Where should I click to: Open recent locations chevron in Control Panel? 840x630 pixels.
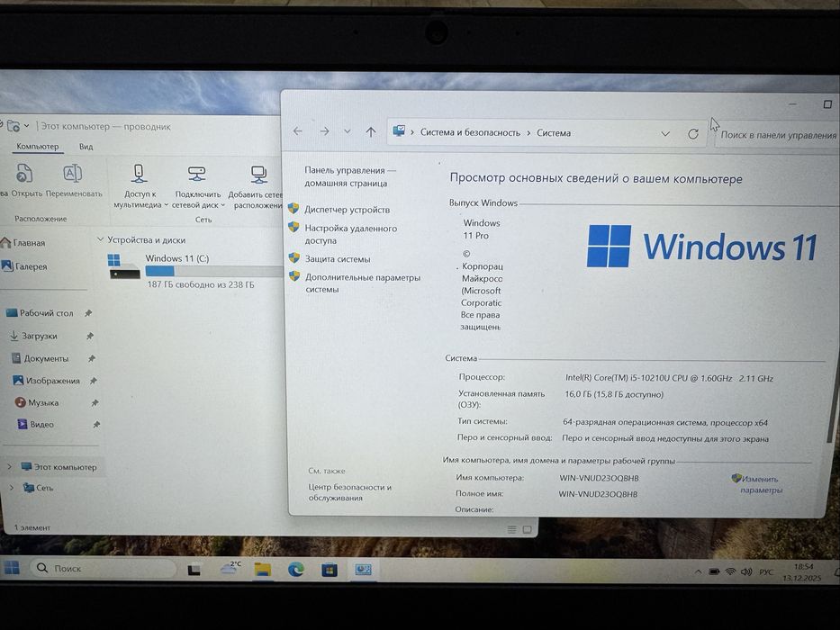(348, 131)
